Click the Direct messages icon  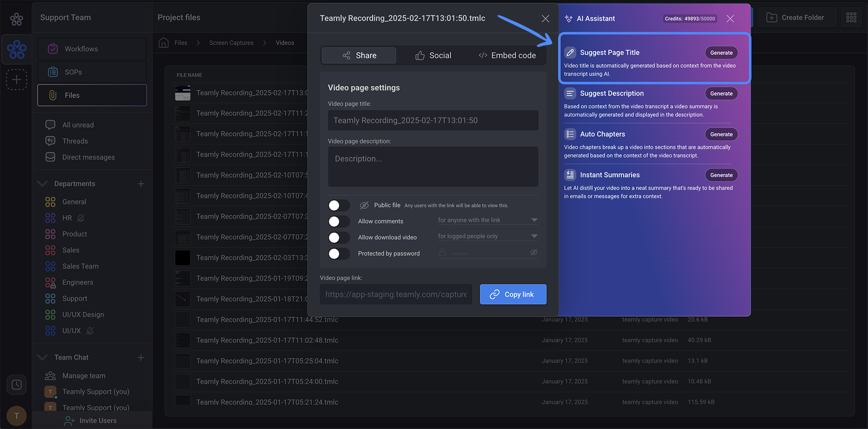coord(51,157)
